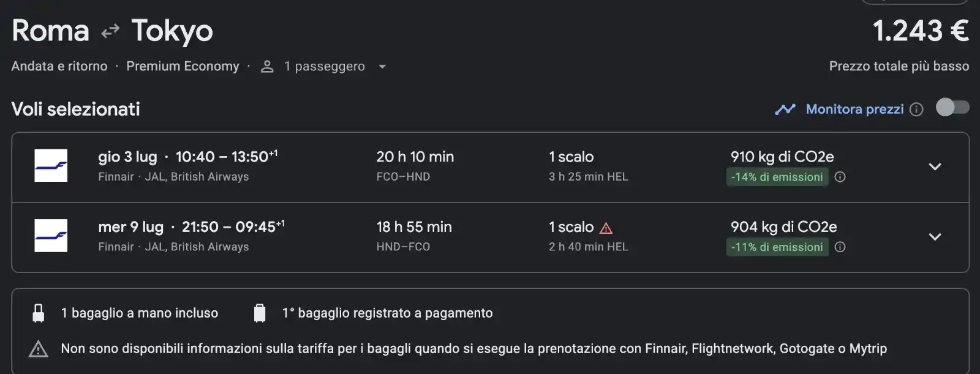Click the Monitora prezzi link

pyautogui.click(x=854, y=109)
